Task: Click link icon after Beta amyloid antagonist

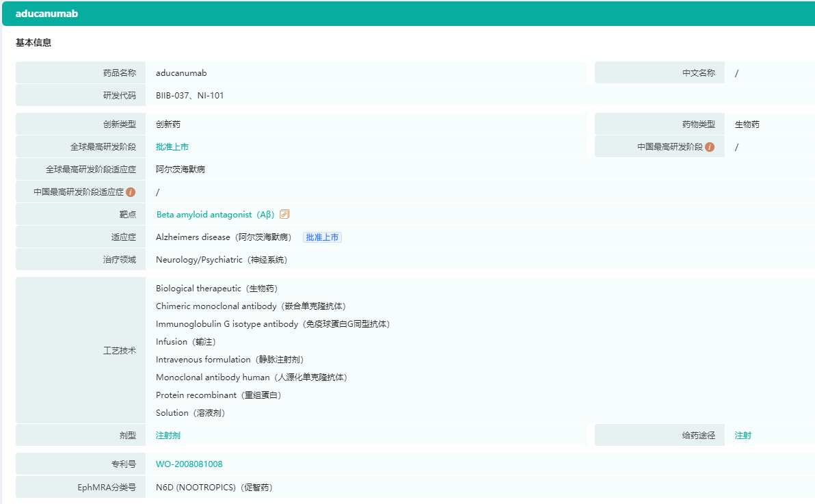Action: pos(284,214)
